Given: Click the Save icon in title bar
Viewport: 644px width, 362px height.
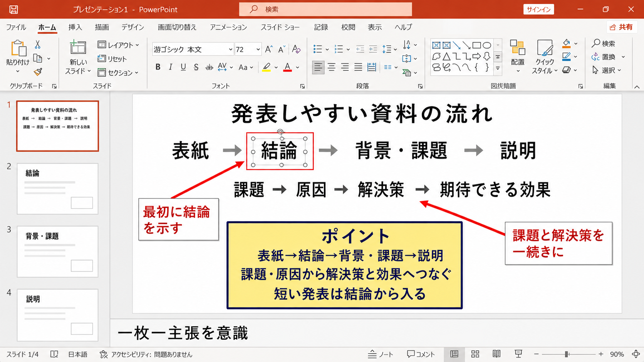Looking at the screenshot, I should coord(13,9).
